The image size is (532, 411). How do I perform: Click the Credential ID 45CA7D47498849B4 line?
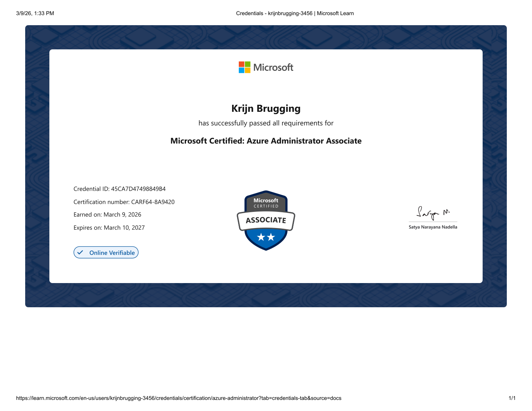coord(120,189)
